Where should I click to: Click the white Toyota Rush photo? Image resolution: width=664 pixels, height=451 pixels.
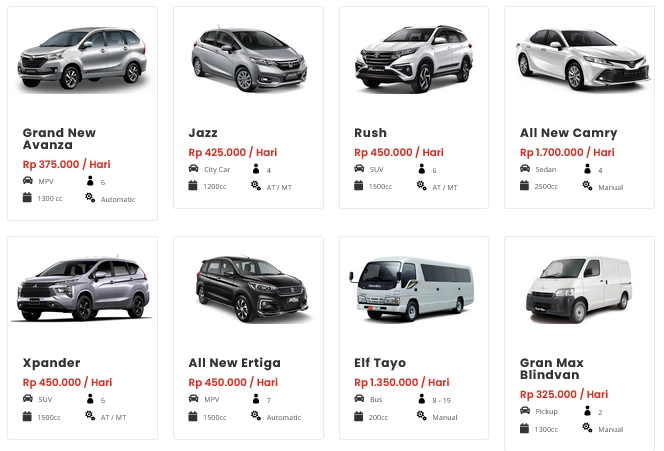[x=414, y=60]
